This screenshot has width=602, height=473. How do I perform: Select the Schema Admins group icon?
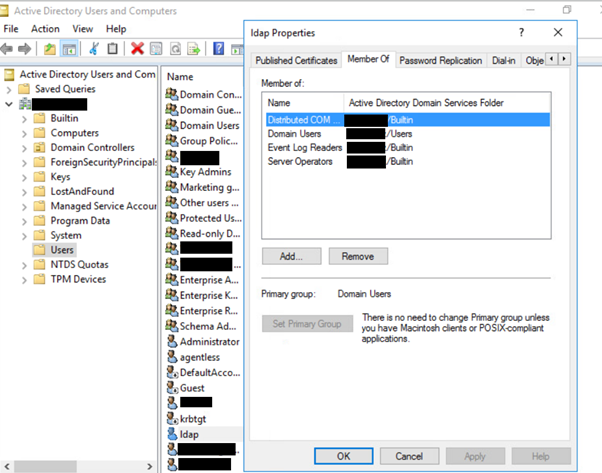(172, 326)
